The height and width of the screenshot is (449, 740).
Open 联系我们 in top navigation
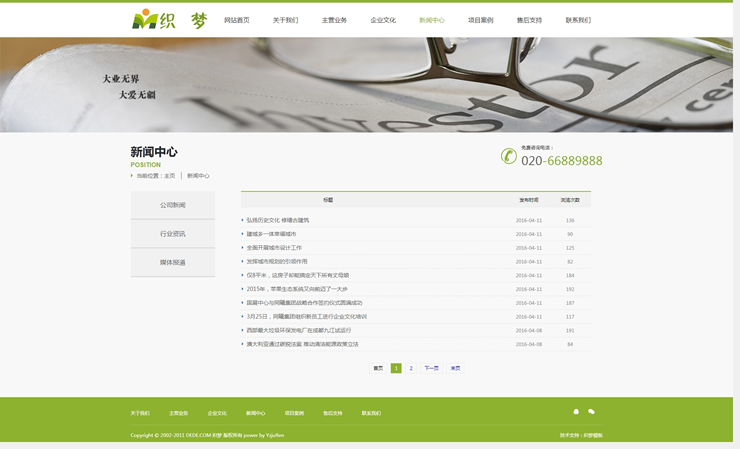[578, 20]
